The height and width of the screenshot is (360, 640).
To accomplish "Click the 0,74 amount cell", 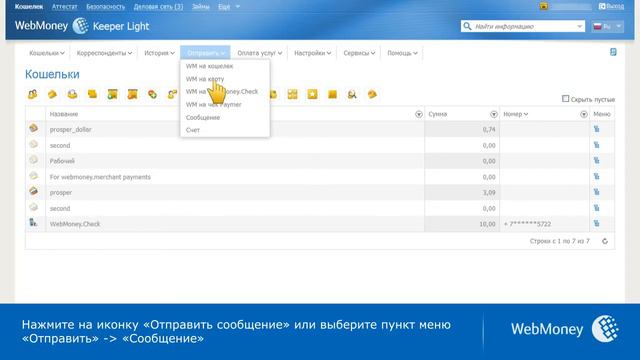I will (462, 129).
